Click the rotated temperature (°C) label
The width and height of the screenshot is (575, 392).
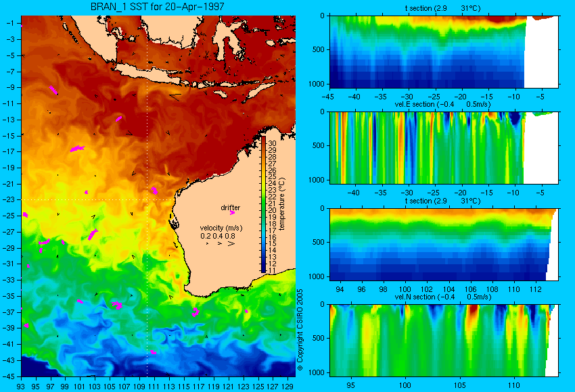(x=281, y=204)
